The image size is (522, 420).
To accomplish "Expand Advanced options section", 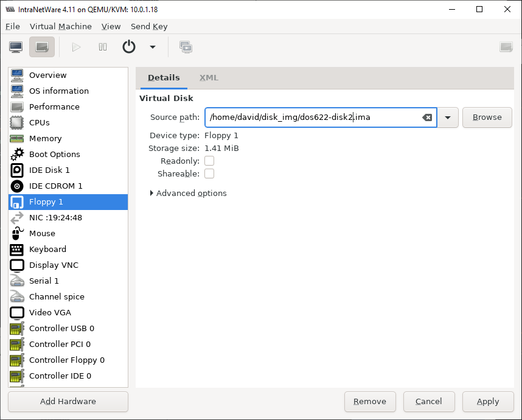I will [x=189, y=193].
